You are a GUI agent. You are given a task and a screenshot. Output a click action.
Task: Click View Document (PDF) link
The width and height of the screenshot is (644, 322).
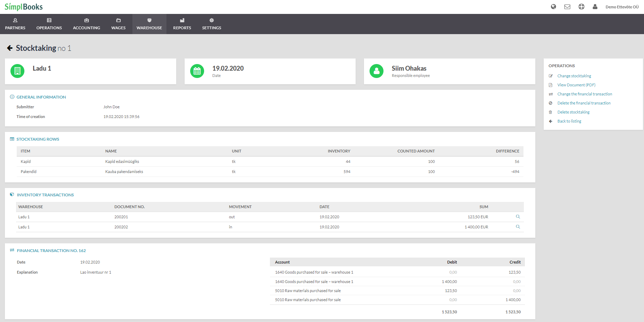[x=576, y=85]
